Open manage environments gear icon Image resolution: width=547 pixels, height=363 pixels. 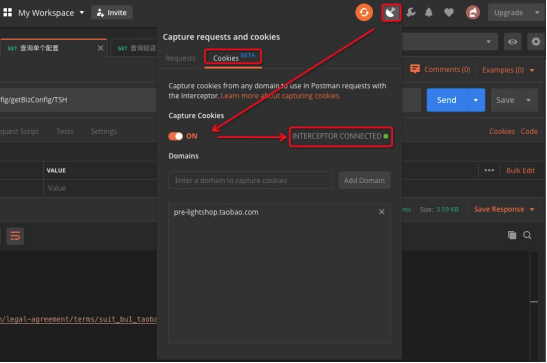coord(535,42)
